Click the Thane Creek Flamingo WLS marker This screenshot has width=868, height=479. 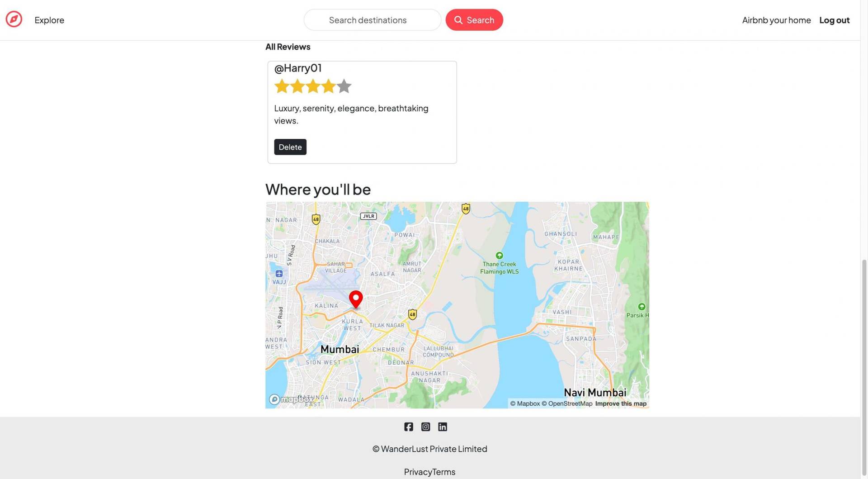(499, 256)
